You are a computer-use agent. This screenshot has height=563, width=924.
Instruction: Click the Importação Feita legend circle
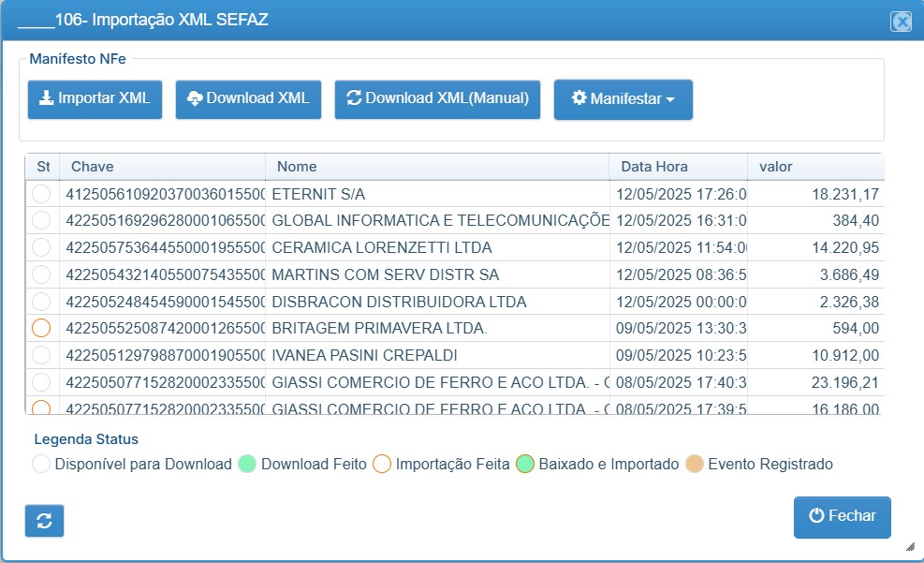(382, 464)
